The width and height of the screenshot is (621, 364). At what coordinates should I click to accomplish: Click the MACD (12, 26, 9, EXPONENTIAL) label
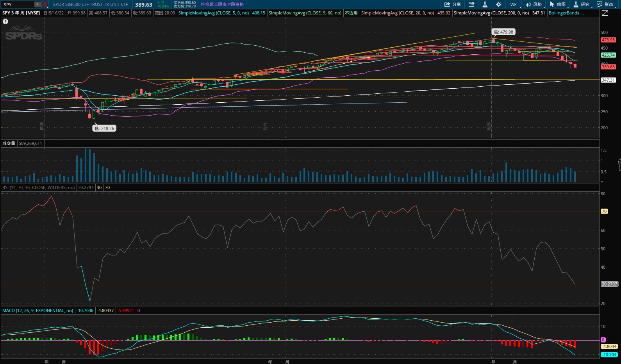[38, 310]
